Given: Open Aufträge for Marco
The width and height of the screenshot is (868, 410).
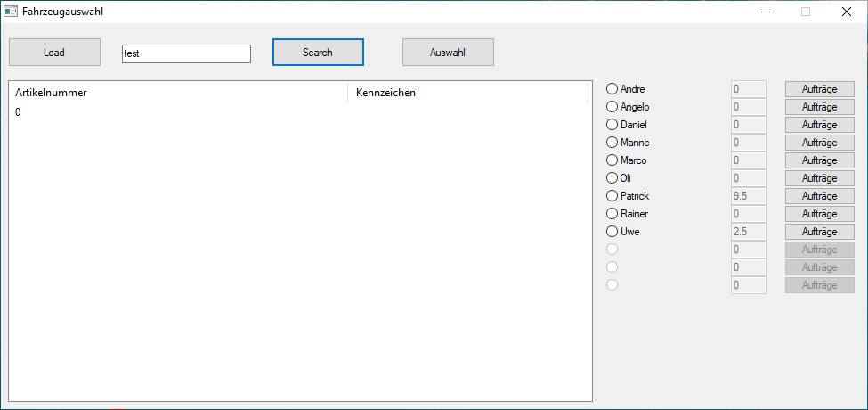Looking at the screenshot, I should coord(819,160).
